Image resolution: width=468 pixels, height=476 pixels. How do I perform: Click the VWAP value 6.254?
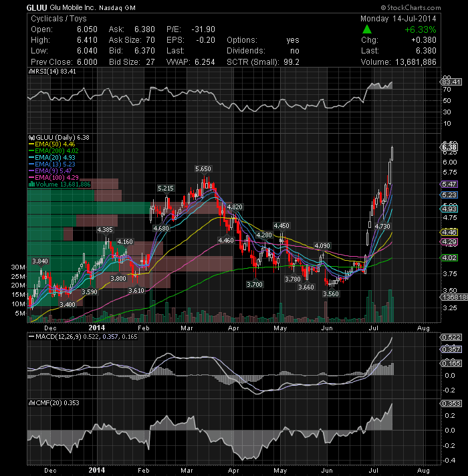(205, 62)
